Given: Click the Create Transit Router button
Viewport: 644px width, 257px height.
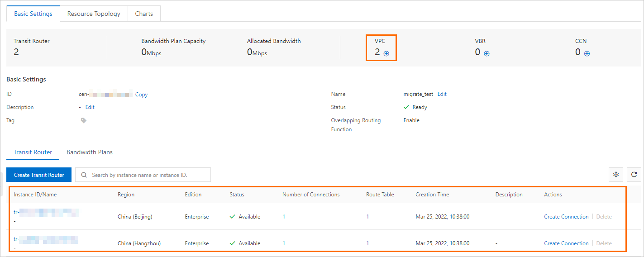Looking at the screenshot, I should pos(39,175).
